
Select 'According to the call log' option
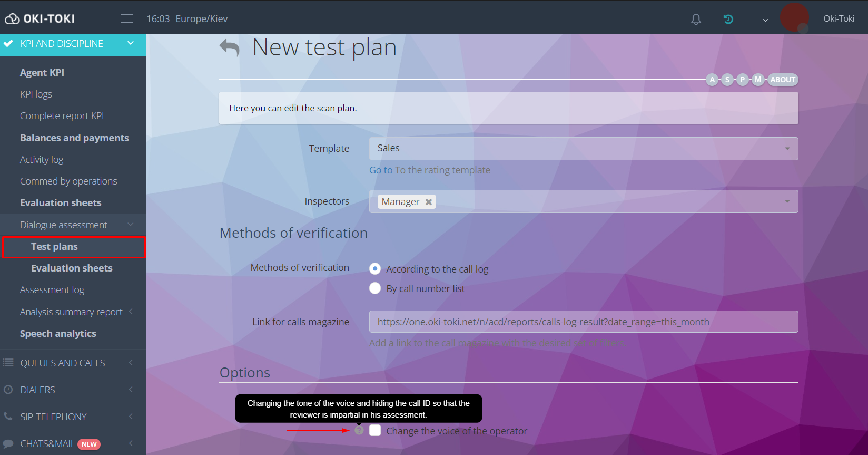375,269
